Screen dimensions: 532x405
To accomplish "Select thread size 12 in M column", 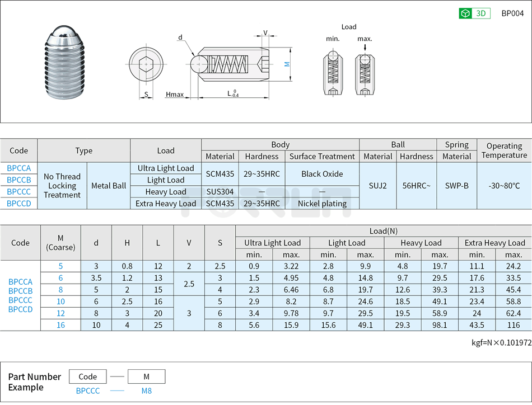I will tap(60, 313).
